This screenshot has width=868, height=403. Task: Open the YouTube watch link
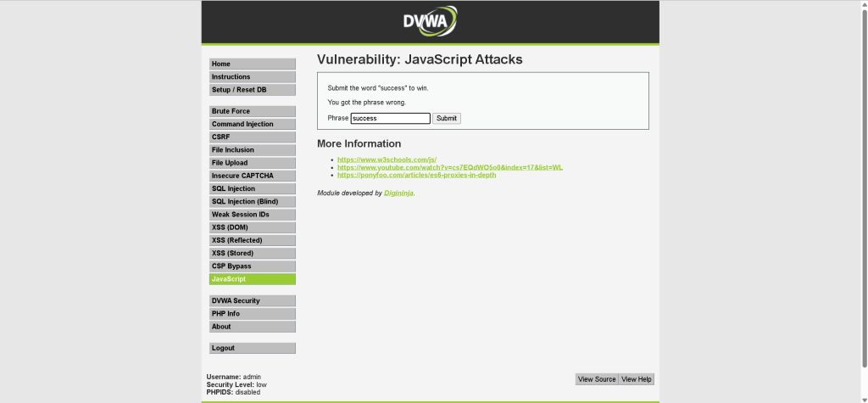(450, 167)
